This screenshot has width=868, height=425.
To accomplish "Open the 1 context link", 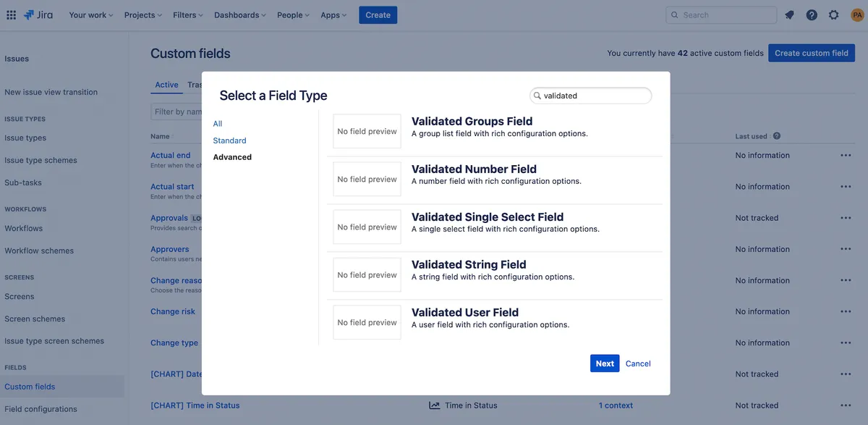I will tap(616, 405).
